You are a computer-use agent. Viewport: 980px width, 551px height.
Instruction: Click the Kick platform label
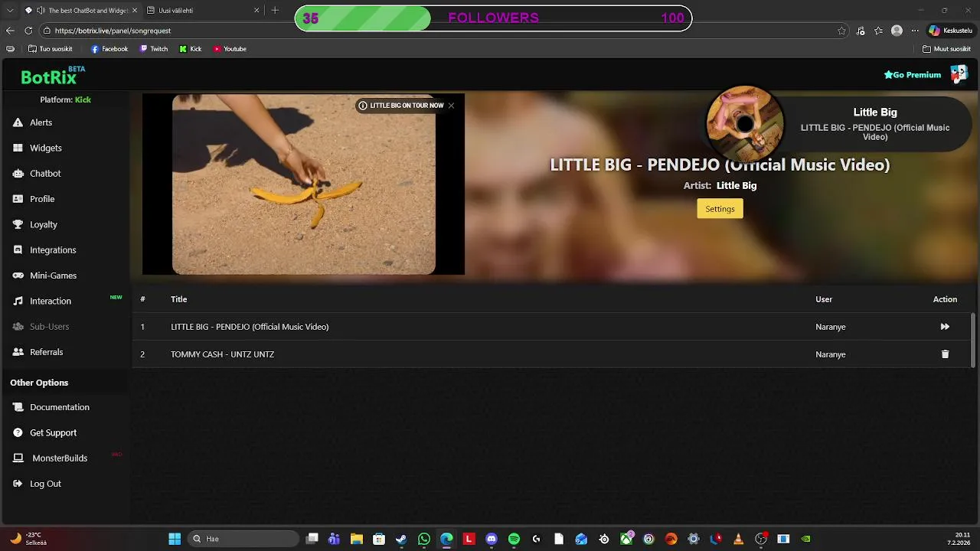[x=83, y=99]
